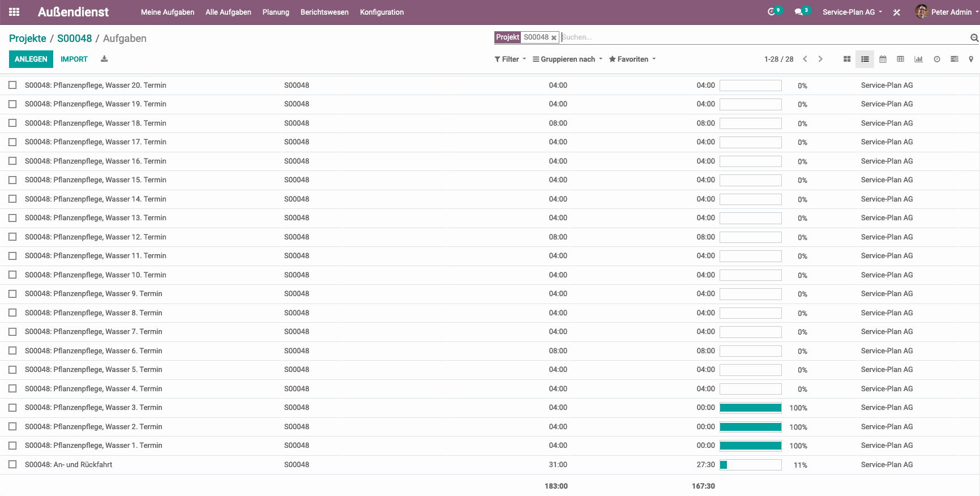The width and height of the screenshot is (980, 496).
Task: Focus the Suchen search field
Action: tap(764, 37)
